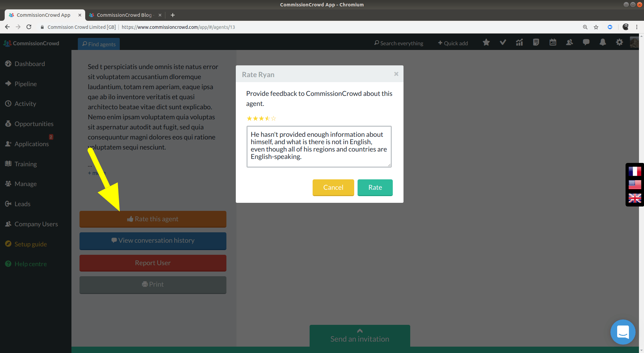This screenshot has height=353, width=644.
Task: Submit feedback with the Rate button
Action: click(x=375, y=187)
